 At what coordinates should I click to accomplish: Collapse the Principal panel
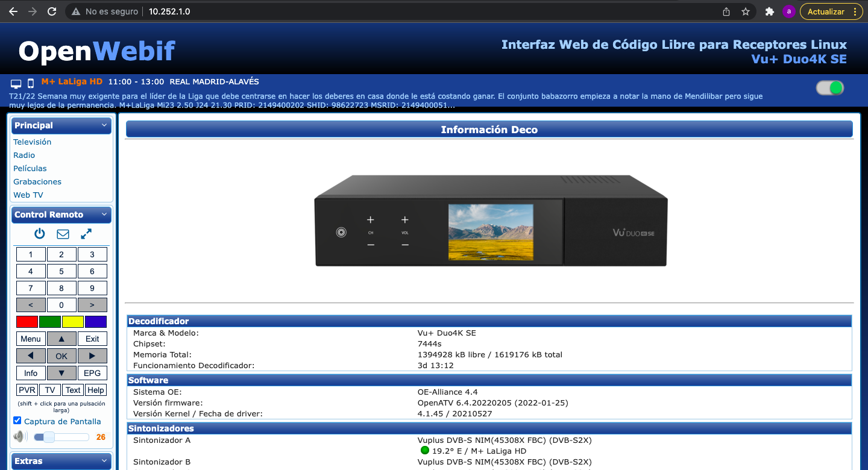tap(104, 125)
